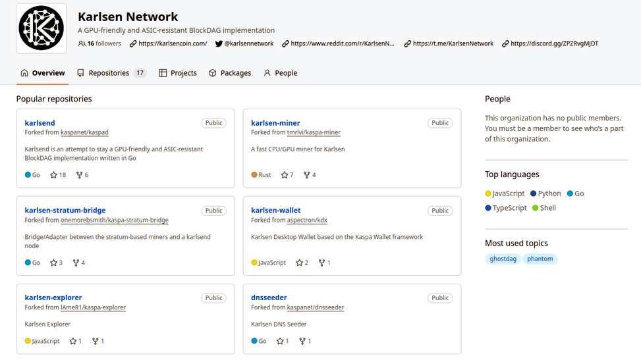The image size is (641, 364).
Task: Click the package cube icon
Action: (x=213, y=73)
